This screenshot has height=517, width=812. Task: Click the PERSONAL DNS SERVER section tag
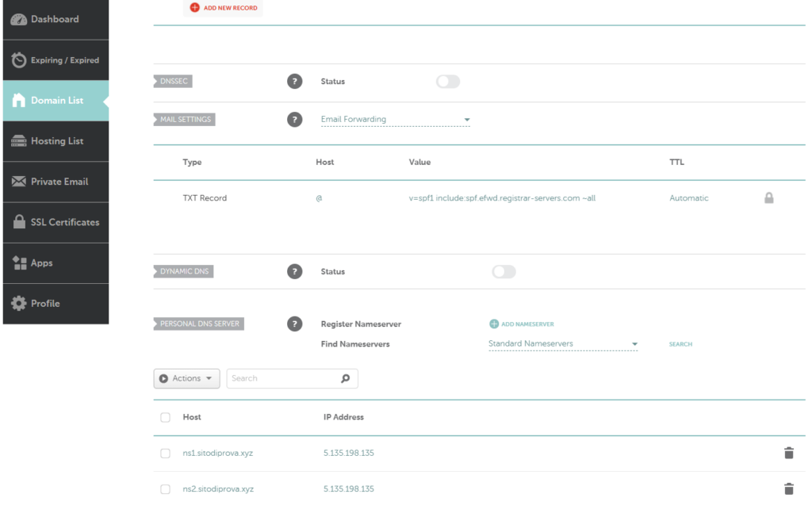pyautogui.click(x=199, y=324)
